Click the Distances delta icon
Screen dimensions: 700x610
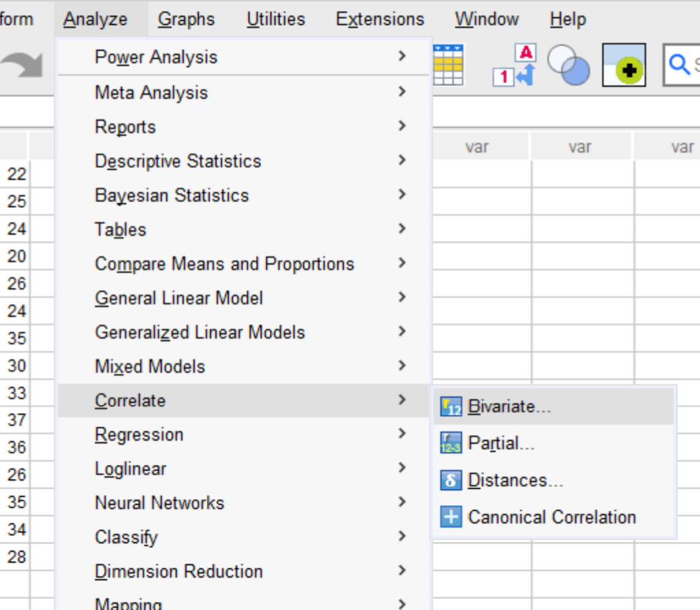451,480
